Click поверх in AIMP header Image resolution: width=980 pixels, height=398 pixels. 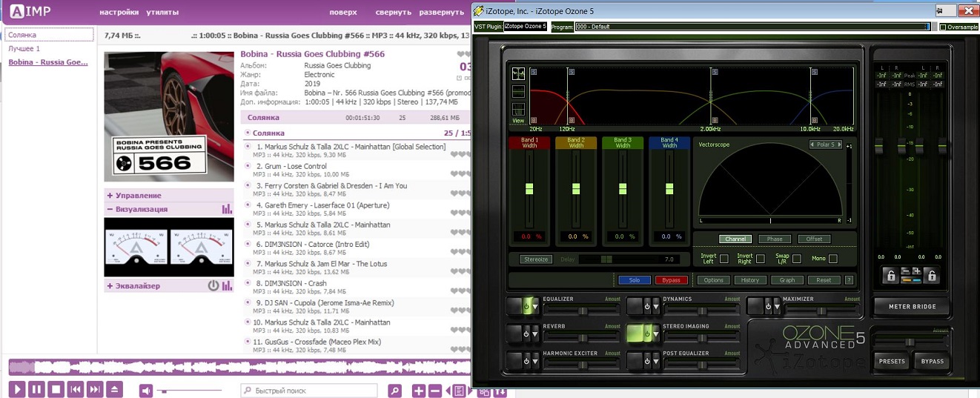pyautogui.click(x=343, y=13)
